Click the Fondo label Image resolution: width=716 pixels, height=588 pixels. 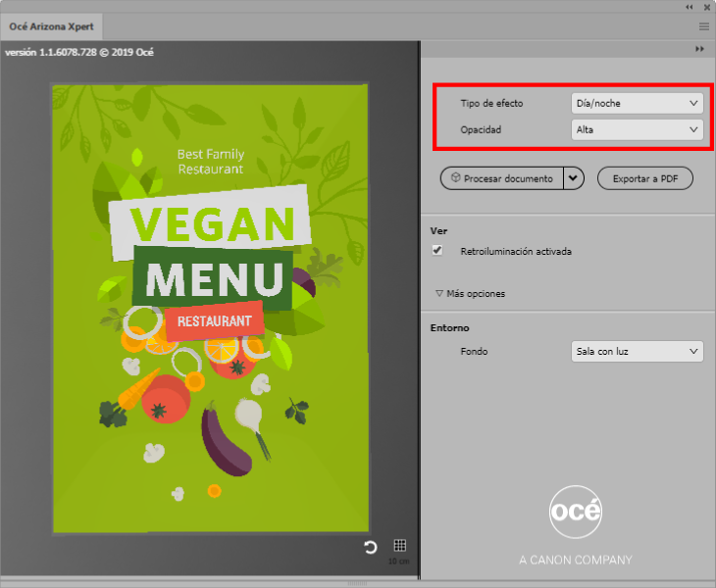click(x=474, y=351)
